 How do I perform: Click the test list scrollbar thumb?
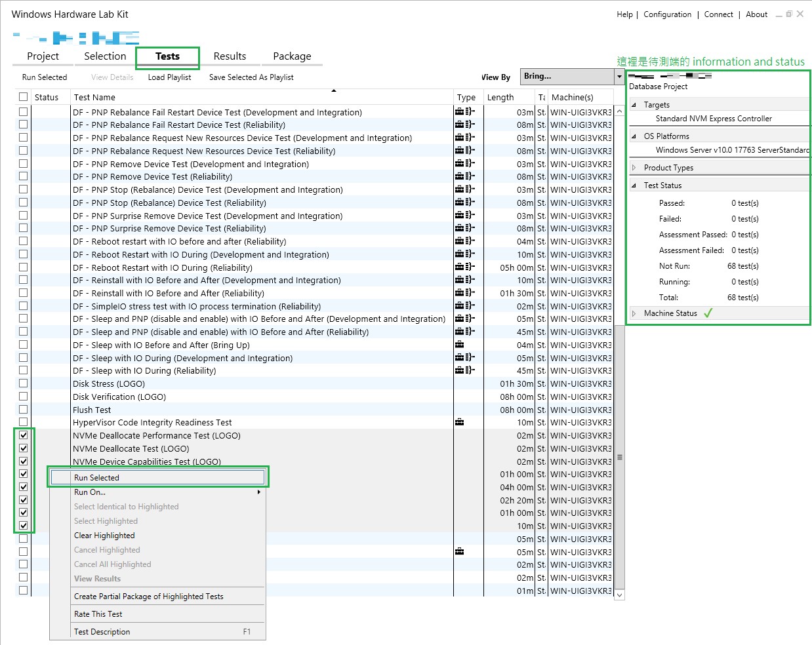click(619, 457)
